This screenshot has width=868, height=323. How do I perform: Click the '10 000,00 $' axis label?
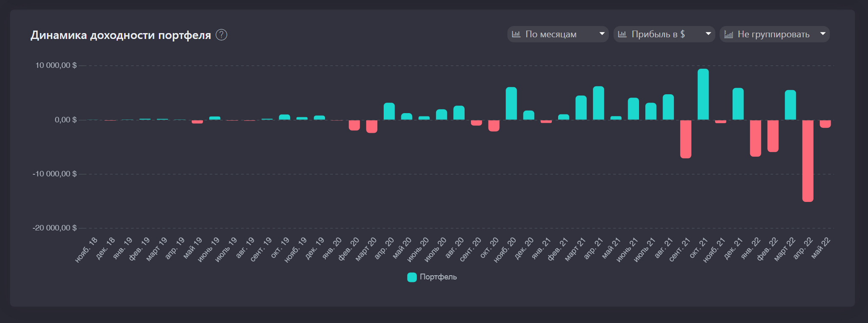(x=56, y=65)
